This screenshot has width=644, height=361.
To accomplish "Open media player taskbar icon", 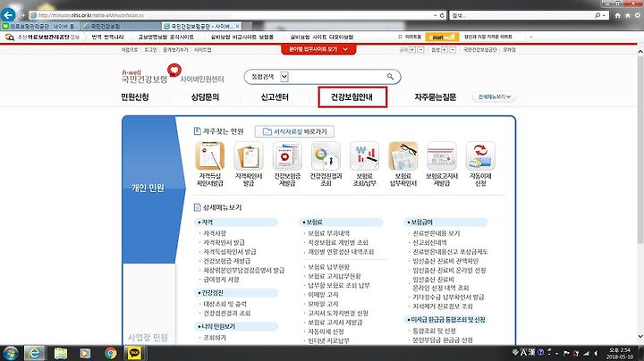I will tap(85, 353).
